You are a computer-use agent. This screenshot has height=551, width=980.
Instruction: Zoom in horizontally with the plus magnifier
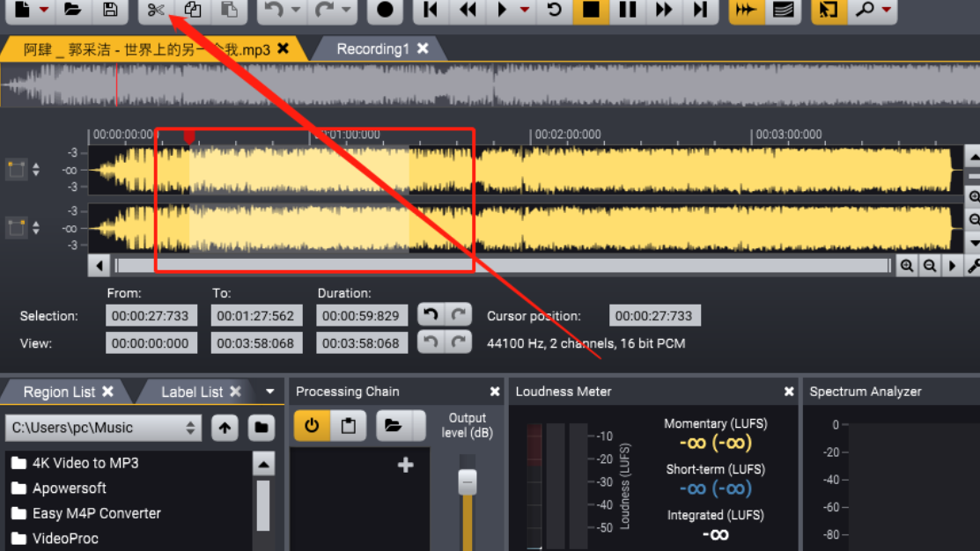click(907, 266)
